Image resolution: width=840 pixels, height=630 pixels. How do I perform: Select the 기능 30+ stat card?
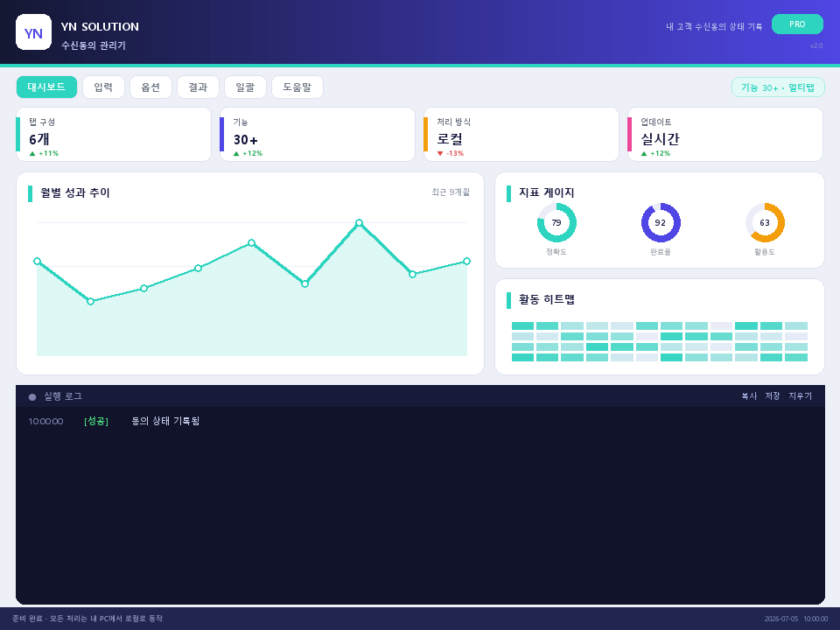click(x=317, y=135)
